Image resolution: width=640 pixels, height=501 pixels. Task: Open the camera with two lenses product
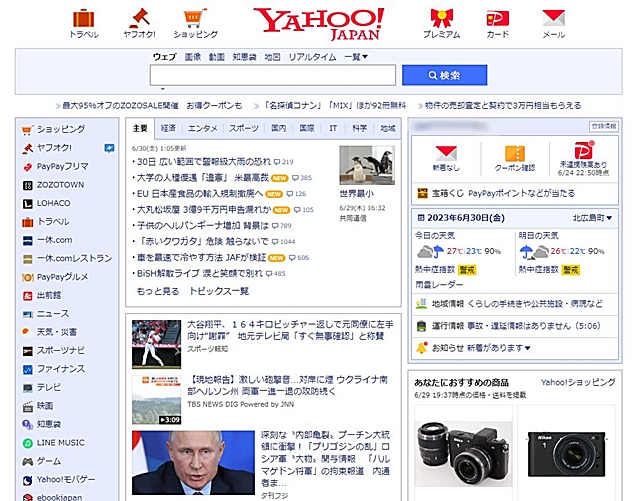click(463, 453)
